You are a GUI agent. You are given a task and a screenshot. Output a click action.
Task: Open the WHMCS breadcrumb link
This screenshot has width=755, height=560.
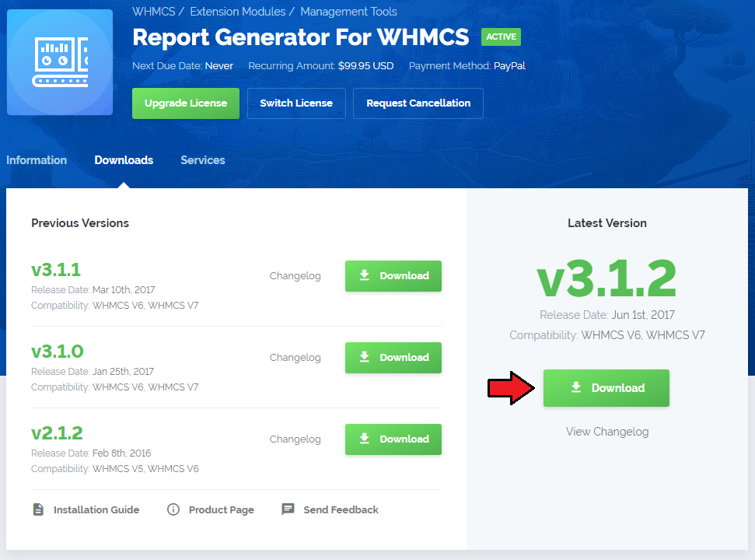[154, 12]
